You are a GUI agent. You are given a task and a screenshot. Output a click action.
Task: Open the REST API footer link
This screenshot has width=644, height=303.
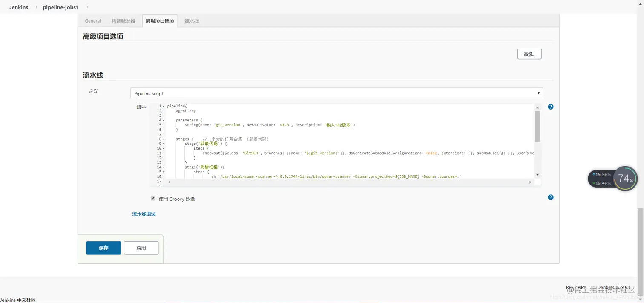[x=576, y=288]
